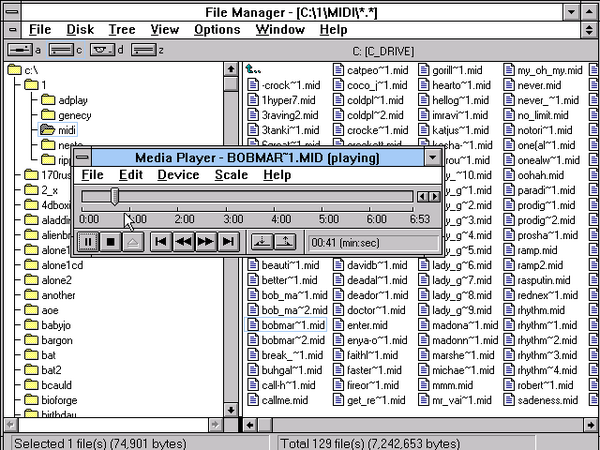This screenshot has height=450, width=600.
Task: Select the genecy folder in tree
Action: coord(66,115)
